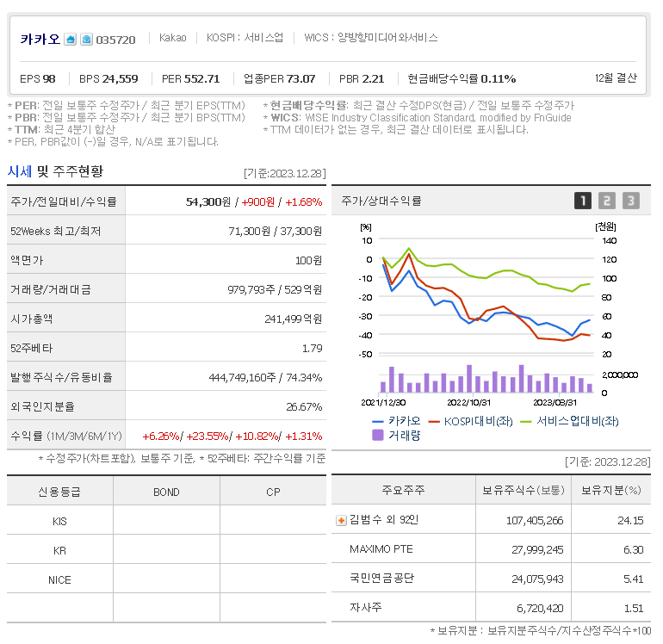
Task: Click the 서비스업대비(좌) green legend marker
Action: pyautogui.click(x=525, y=422)
